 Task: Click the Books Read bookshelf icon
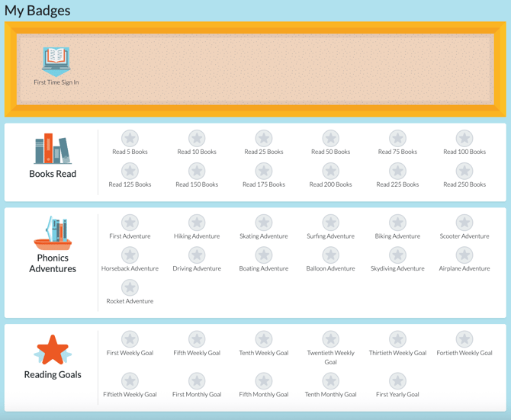pyautogui.click(x=53, y=149)
